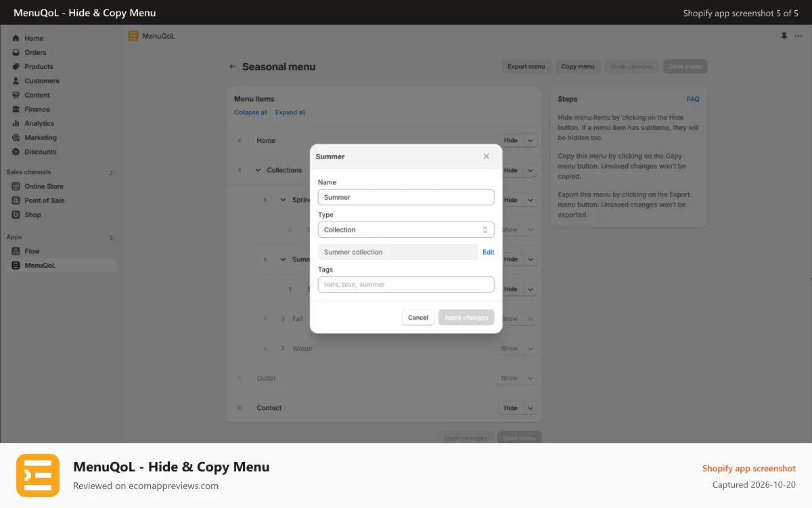Click the Export menu button
Screen dimensions: 812x508
click(x=526, y=66)
